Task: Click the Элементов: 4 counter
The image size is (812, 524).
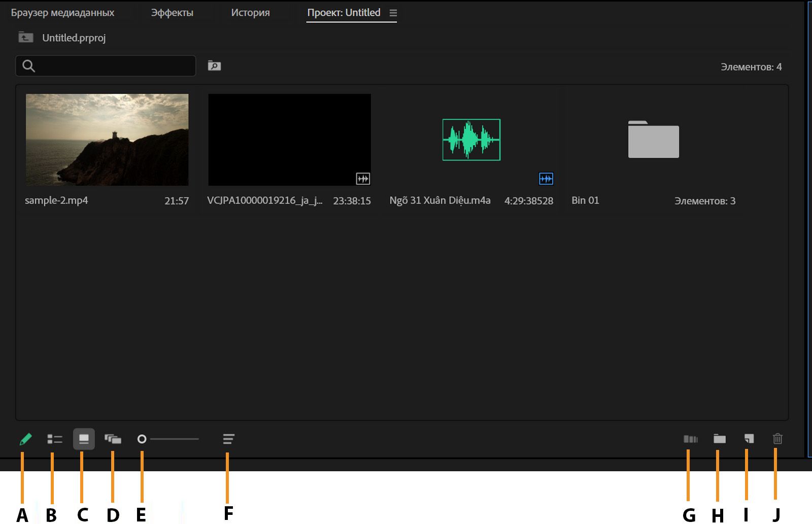Action: 751,67
